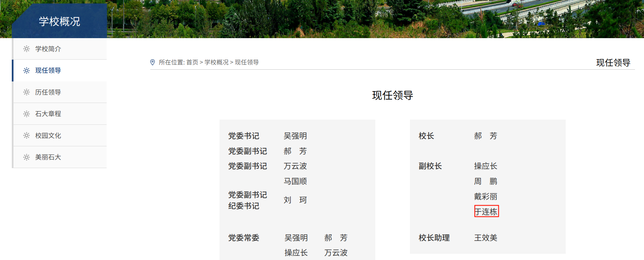Screen dimensions: 644x260
Task: Click the 首页 breadcrumb link
Action: pyautogui.click(x=192, y=62)
